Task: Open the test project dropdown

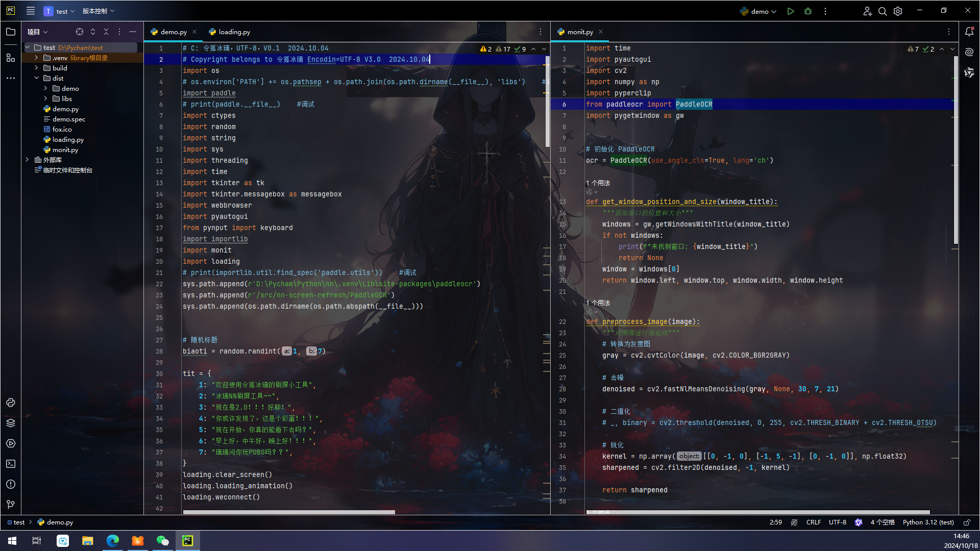Action: [x=60, y=11]
